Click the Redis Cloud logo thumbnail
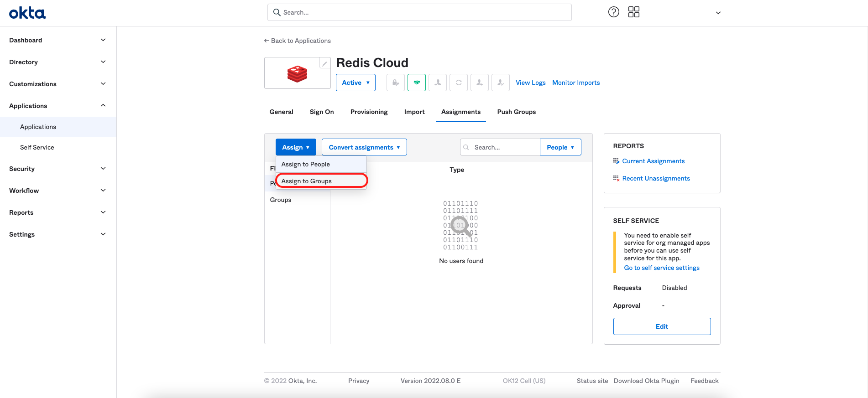This screenshot has width=868, height=398. tap(297, 73)
